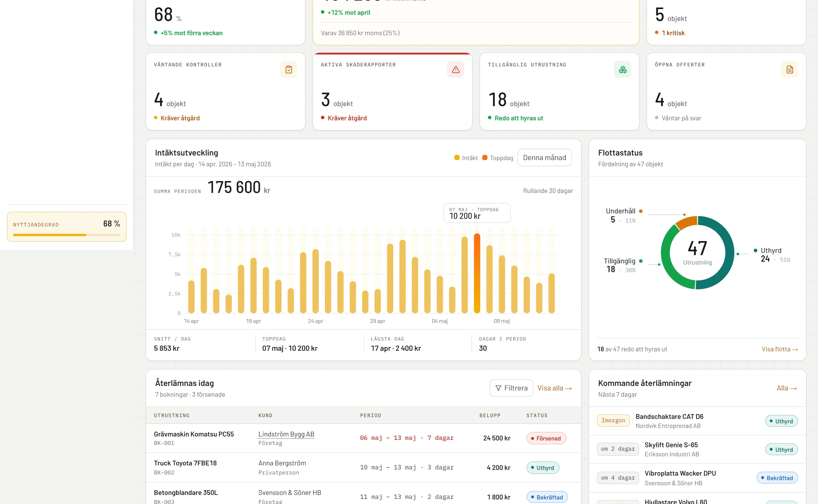Toggle the Toppdag legend series
Screen dimensions: 818x504
click(497, 158)
